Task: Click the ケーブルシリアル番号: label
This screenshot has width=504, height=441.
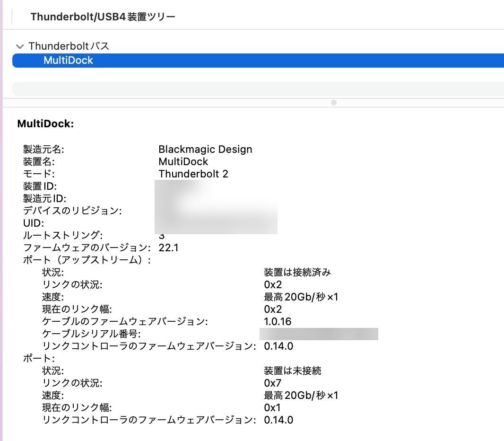Action: click(92, 334)
